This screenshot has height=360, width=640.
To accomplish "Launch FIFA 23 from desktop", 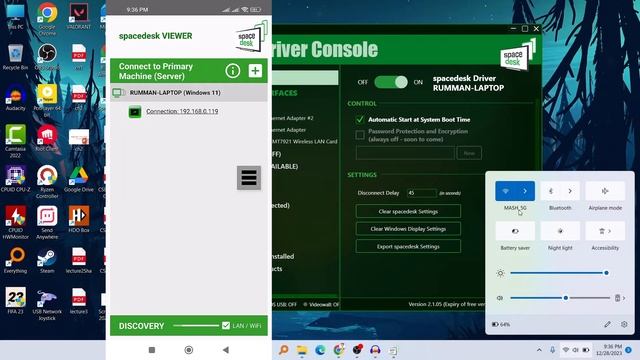I will [16, 301].
